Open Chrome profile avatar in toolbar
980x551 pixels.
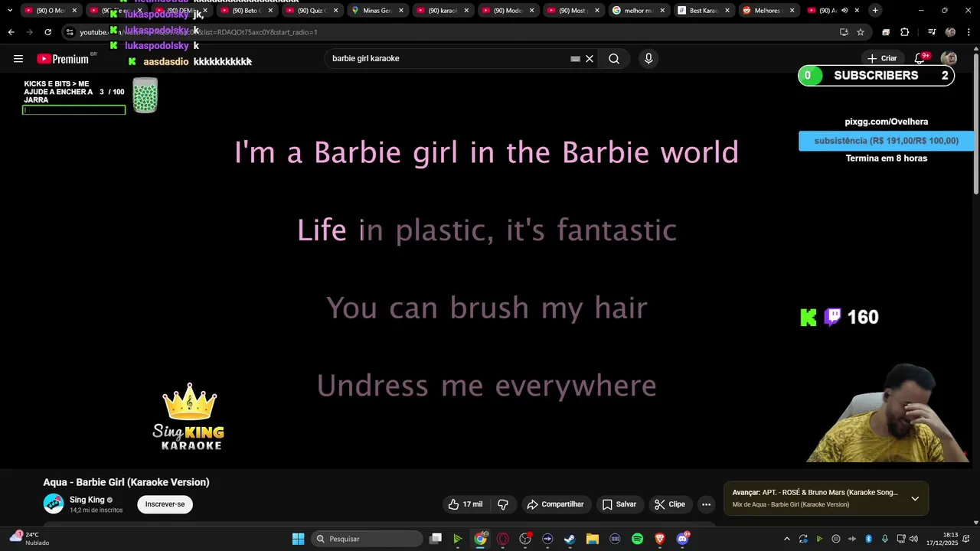(x=950, y=32)
